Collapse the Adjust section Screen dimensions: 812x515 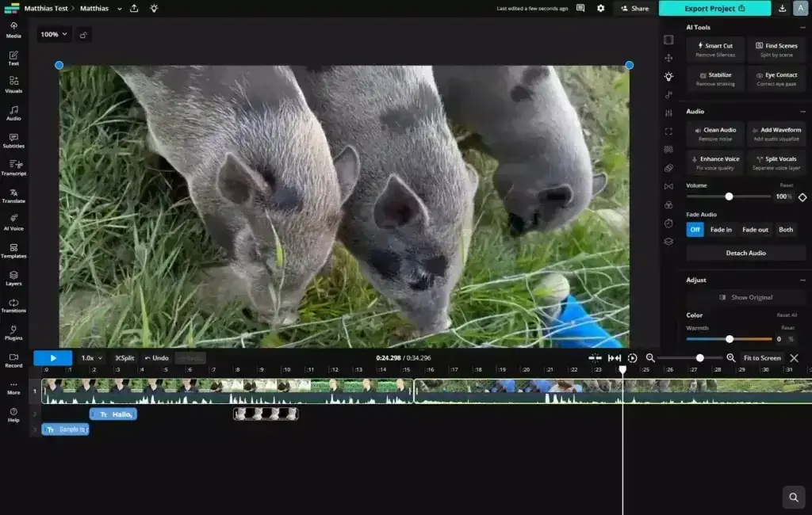(802, 280)
